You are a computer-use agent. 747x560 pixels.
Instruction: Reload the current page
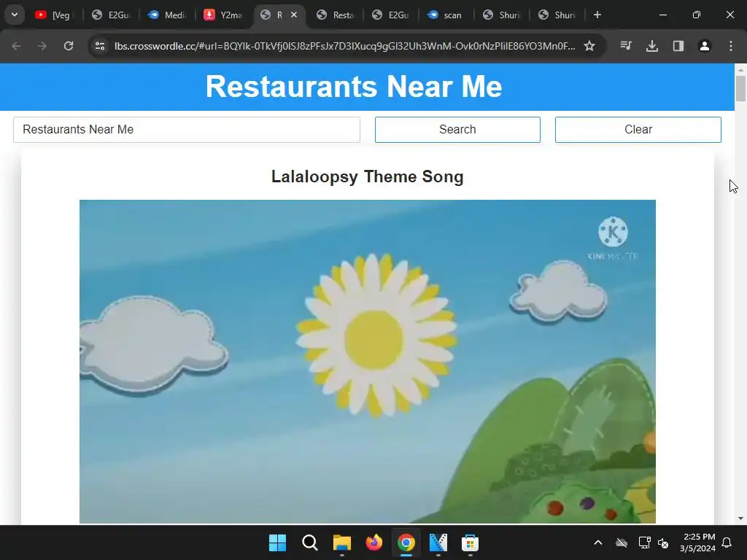(69, 46)
